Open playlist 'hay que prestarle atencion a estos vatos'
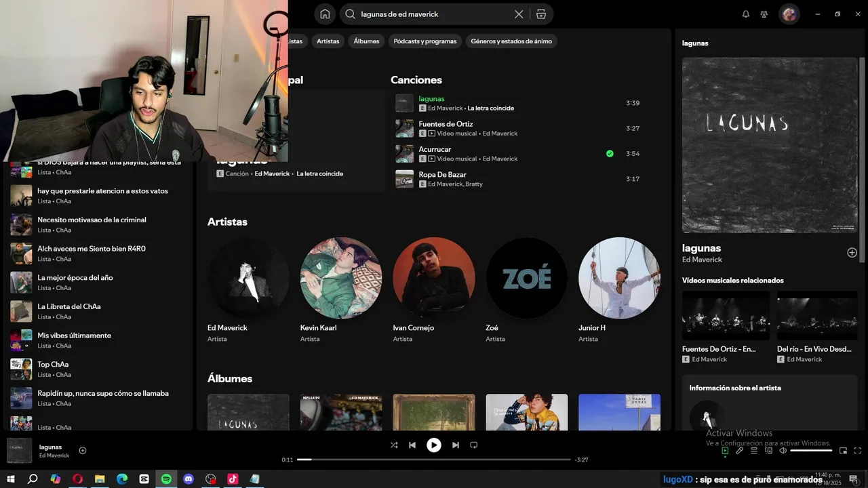Image resolution: width=868 pixels, height=488 pixels. click(x=98, y=196)
